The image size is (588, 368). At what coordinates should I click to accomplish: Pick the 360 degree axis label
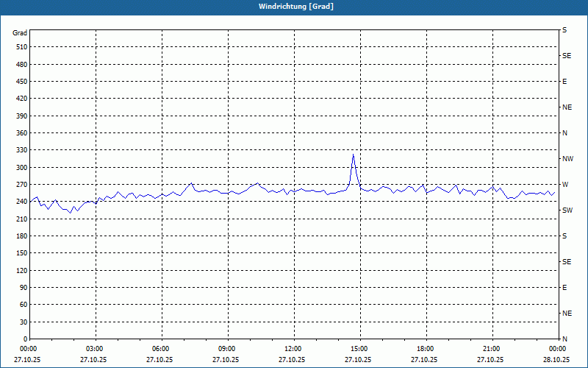(x=22, y=133)
